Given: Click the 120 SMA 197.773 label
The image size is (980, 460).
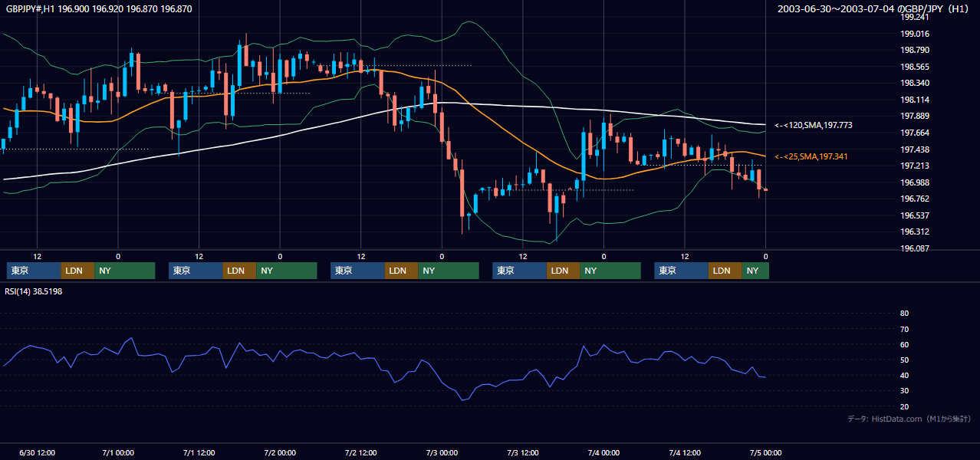Looking at the screenshot, I should pyautogui.click(x=814, y=125).
